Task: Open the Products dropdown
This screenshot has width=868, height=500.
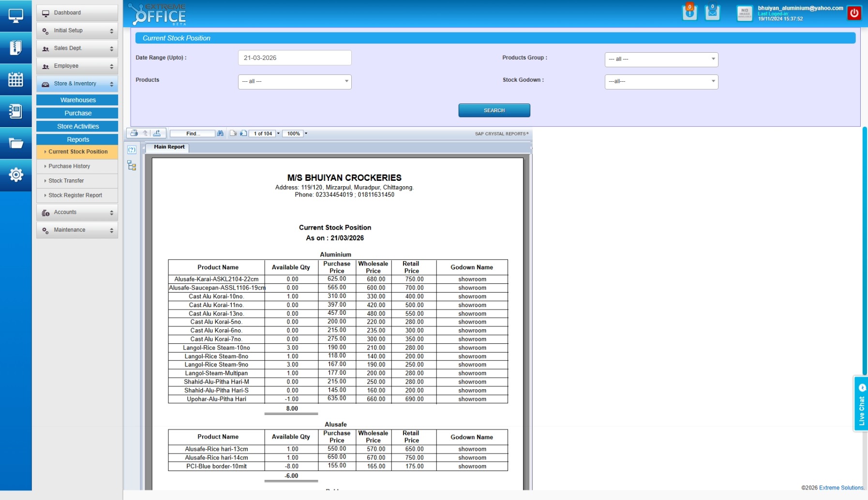Action: 294,81
